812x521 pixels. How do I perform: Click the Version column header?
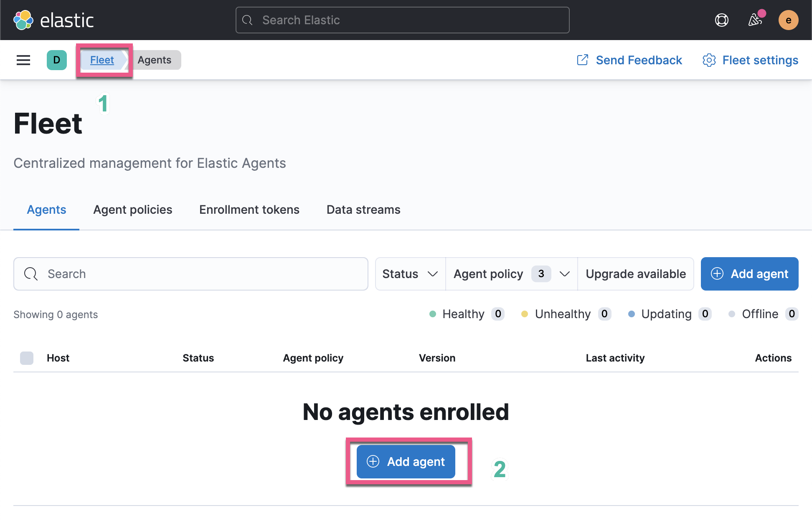pyautogui.click(x=437, y=358)
